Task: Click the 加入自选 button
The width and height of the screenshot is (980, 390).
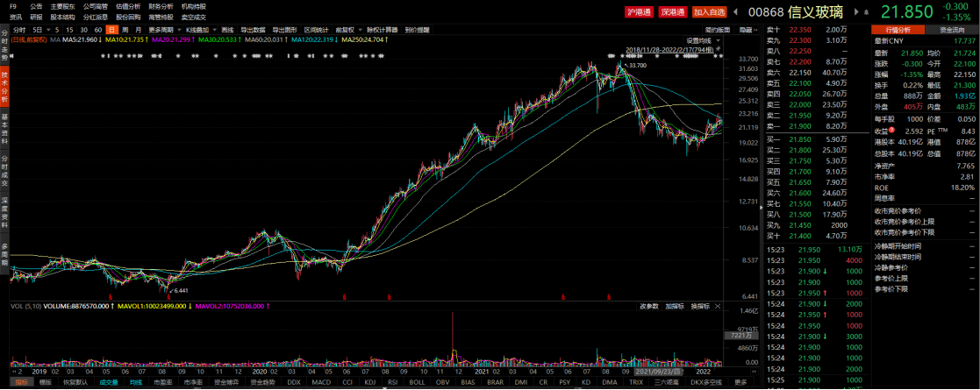Action: [x=710, y=12]
